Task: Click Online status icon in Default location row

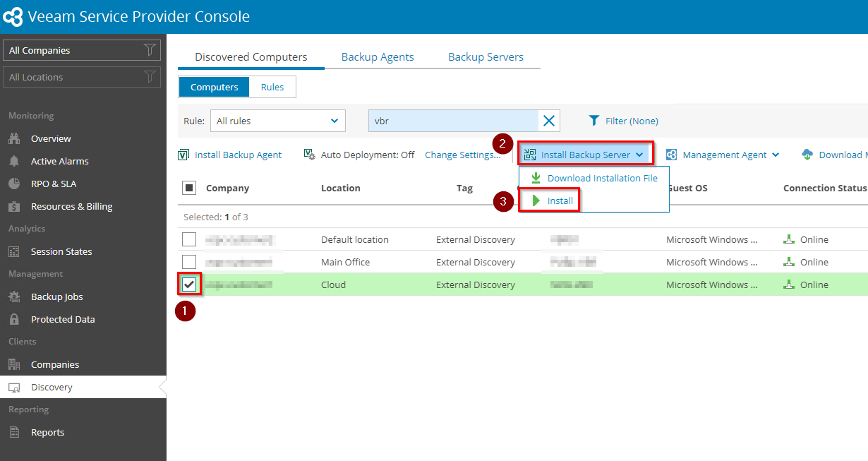Action: pyautogui.click(x=789, y=239)
